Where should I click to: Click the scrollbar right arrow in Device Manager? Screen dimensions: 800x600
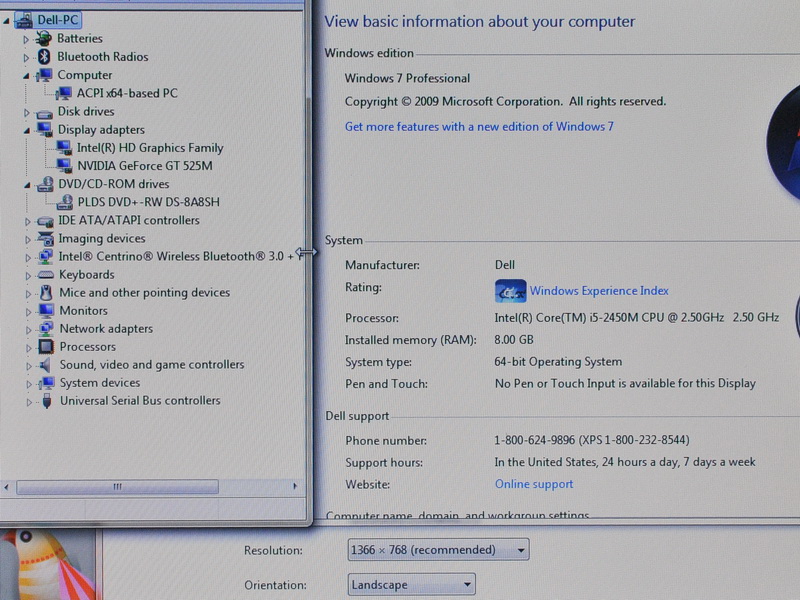[x=295, y=486]
